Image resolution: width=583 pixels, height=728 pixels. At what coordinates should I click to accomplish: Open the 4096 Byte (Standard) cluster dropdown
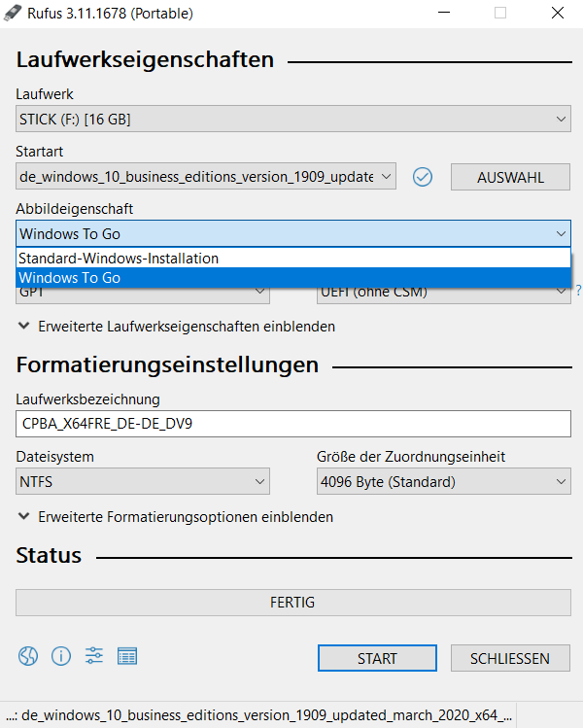click(x=444, y=481)
